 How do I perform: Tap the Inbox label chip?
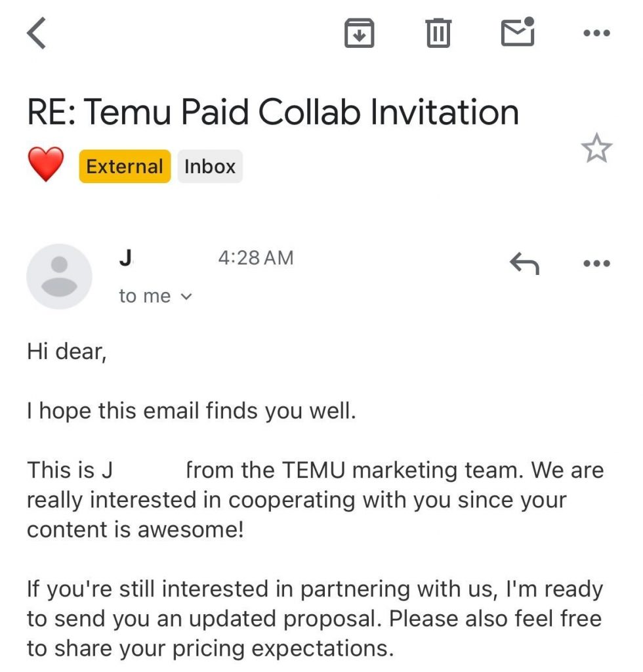click(x=210, y=166)
